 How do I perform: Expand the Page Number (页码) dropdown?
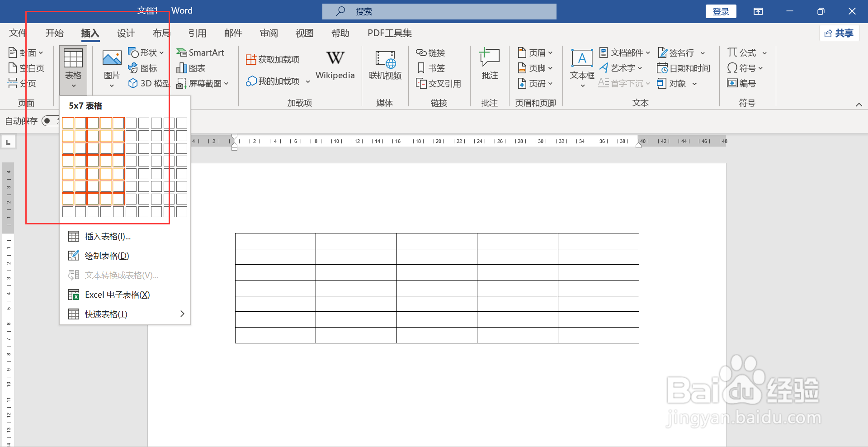(x=550, y=84)
